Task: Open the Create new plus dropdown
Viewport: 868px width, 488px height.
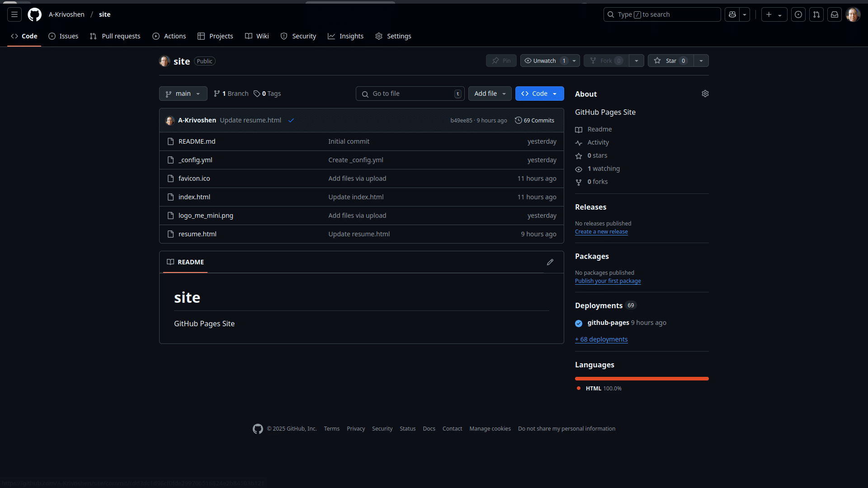Action: tap(774, 14)
